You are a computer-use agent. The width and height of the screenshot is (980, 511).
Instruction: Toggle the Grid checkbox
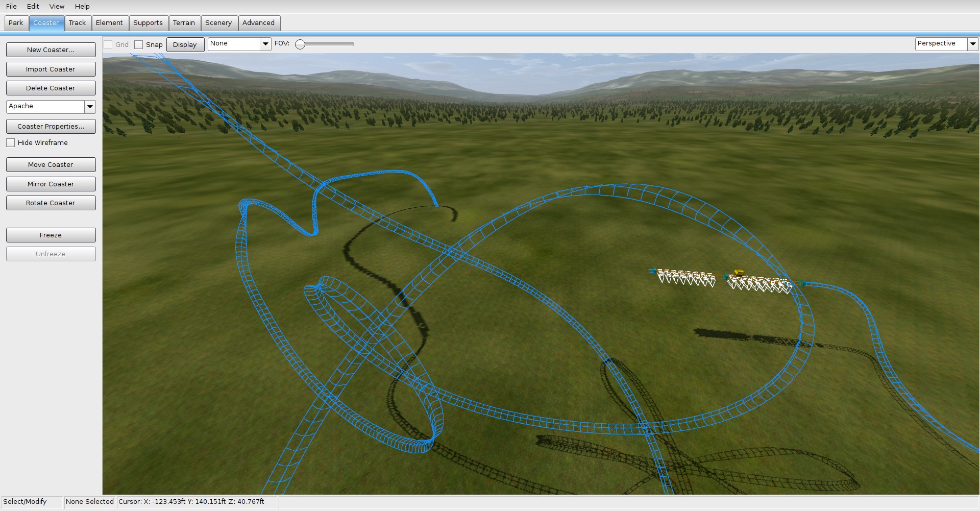pyautogui.click(x=108, y=45)
